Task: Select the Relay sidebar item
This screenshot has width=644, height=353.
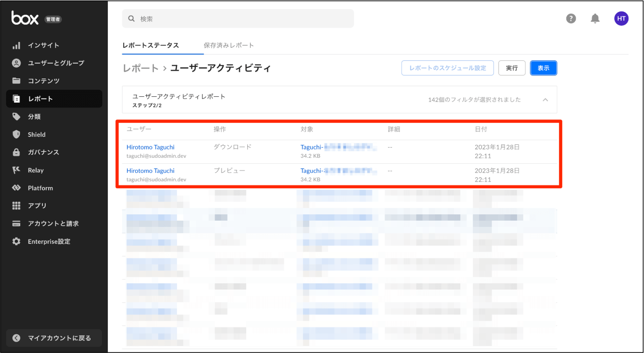Action: [35, 170]
